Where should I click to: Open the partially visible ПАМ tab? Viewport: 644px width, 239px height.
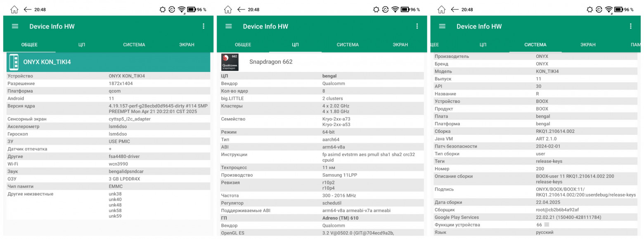(635, 45)
